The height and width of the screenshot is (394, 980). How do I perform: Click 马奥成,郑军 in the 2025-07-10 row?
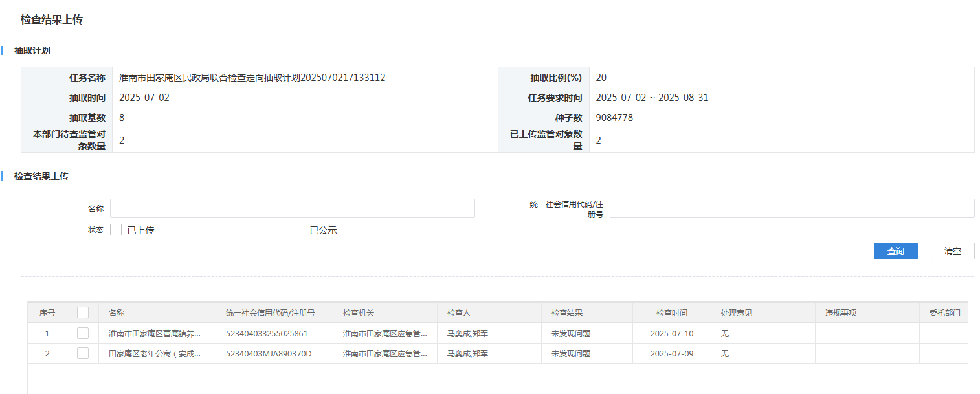467,334
